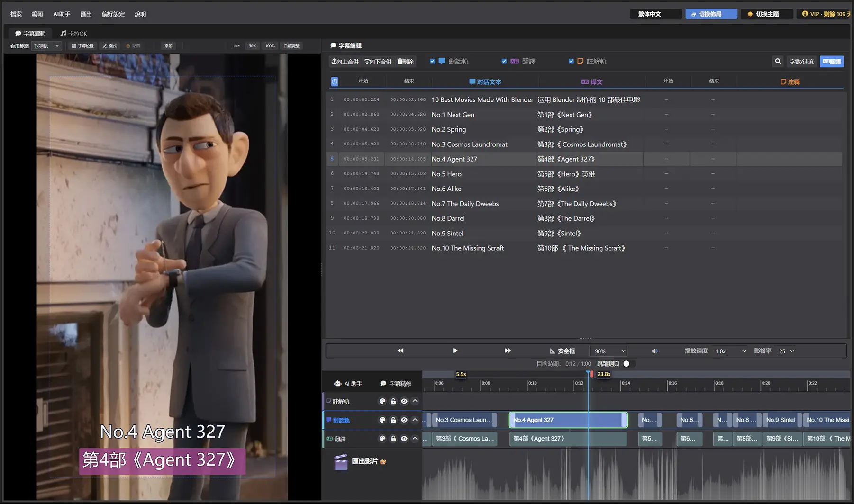Hide the 註解軌 track with eye icon
Viewport: 854px width, 504px height.
point(404,401)
